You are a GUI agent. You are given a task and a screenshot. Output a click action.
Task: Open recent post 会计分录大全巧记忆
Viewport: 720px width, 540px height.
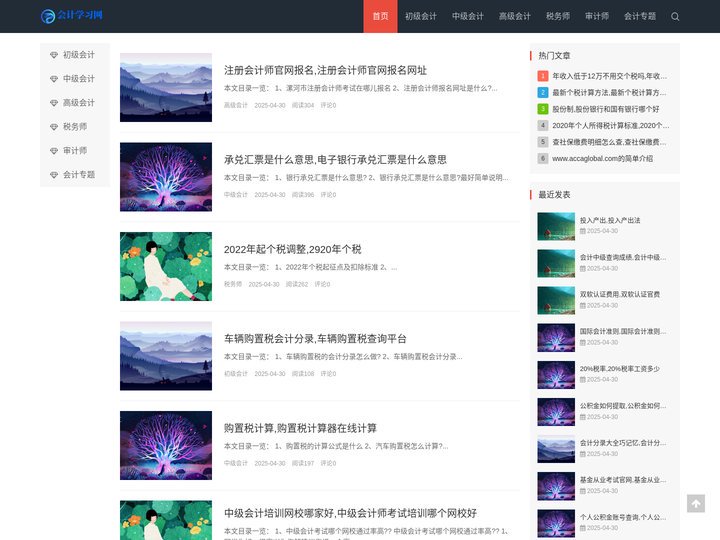[x=623, y=443]
